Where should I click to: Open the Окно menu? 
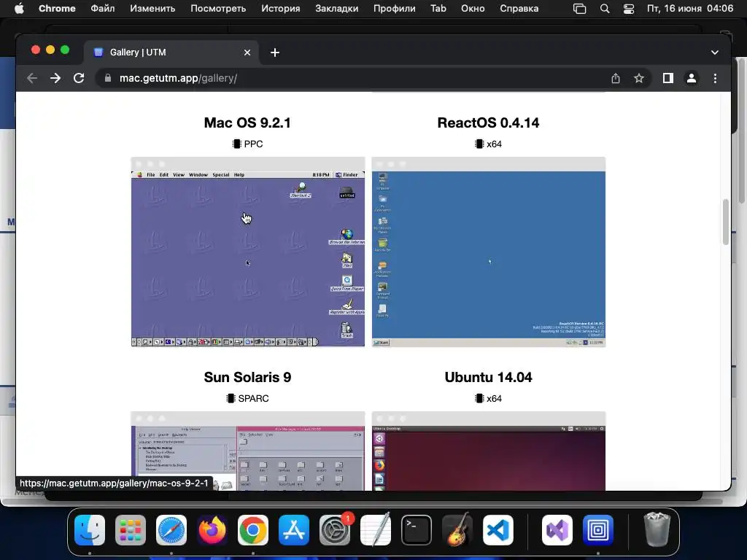(x=473, y=9)
